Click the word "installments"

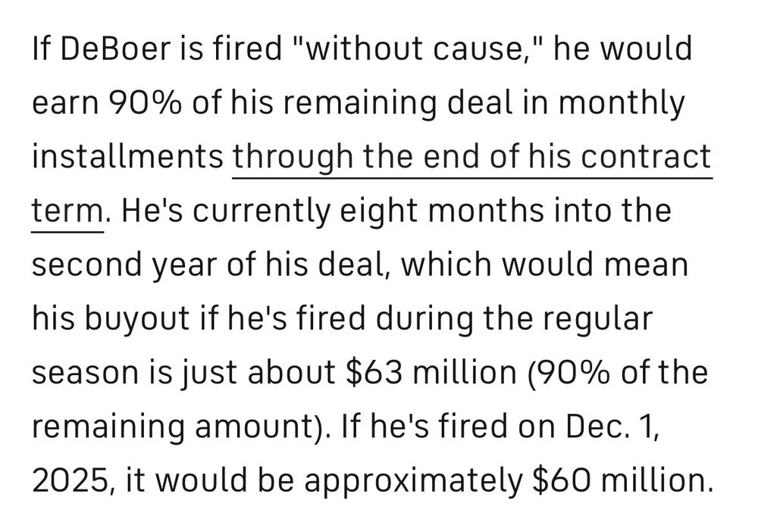tap(127, 158)
